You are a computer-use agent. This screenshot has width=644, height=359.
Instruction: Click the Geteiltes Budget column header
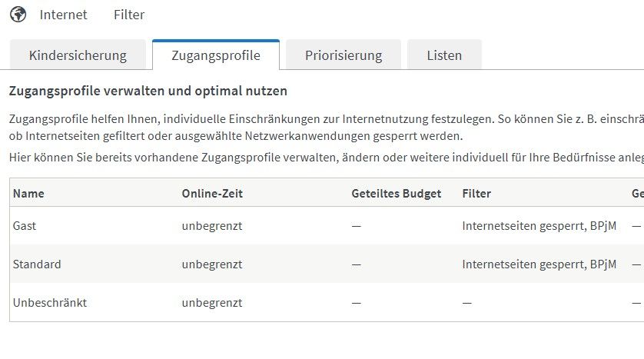pos(396,194)
